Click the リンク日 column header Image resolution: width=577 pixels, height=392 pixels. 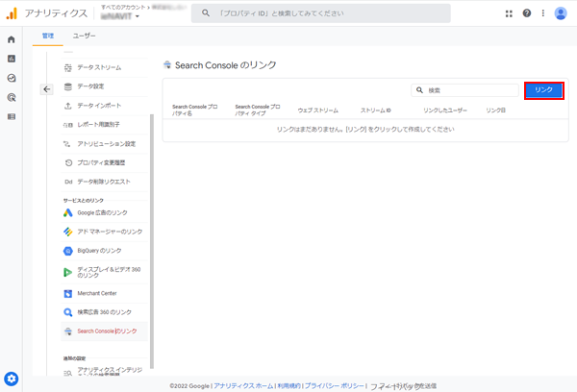pyautogui.click(x=495, y=110)
